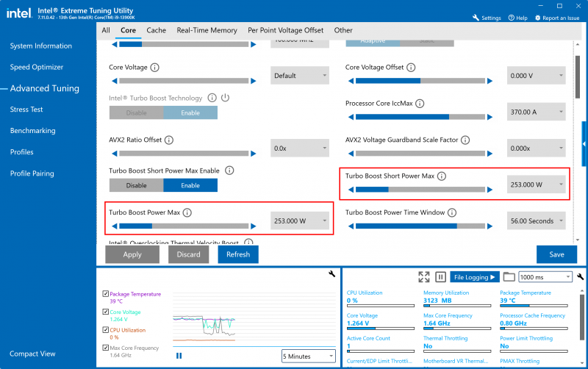Click the info icon for Turbo Boost Power Max

[x=187, y=212]
